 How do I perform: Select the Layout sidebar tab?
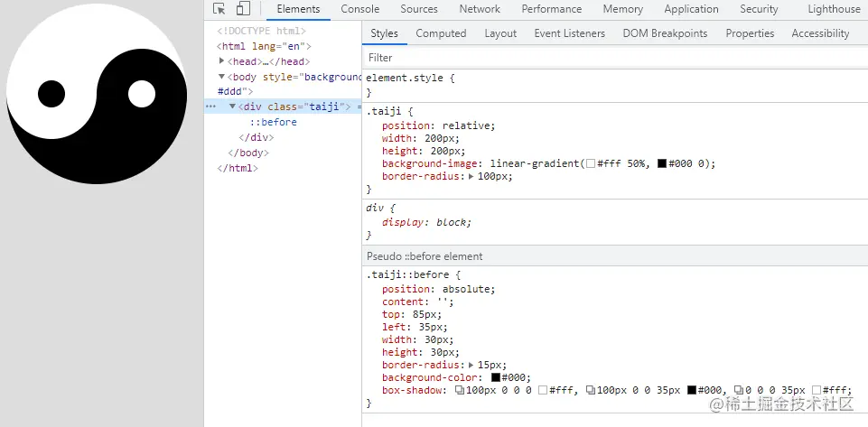(500, 33)
